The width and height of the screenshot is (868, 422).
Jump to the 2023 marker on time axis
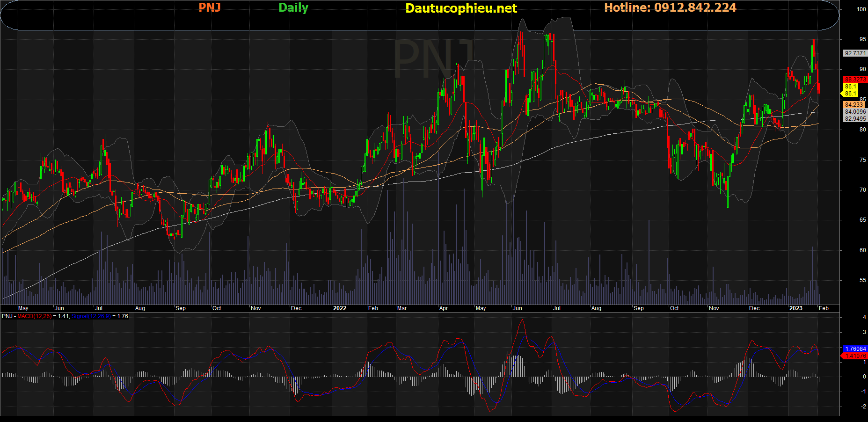(795, 308)
